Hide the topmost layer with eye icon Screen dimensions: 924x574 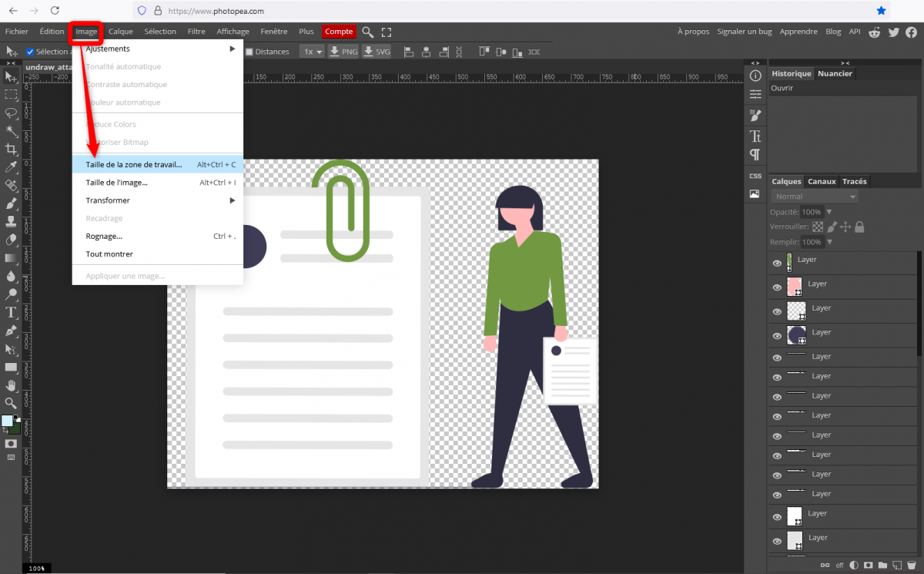tap(777, 263)
